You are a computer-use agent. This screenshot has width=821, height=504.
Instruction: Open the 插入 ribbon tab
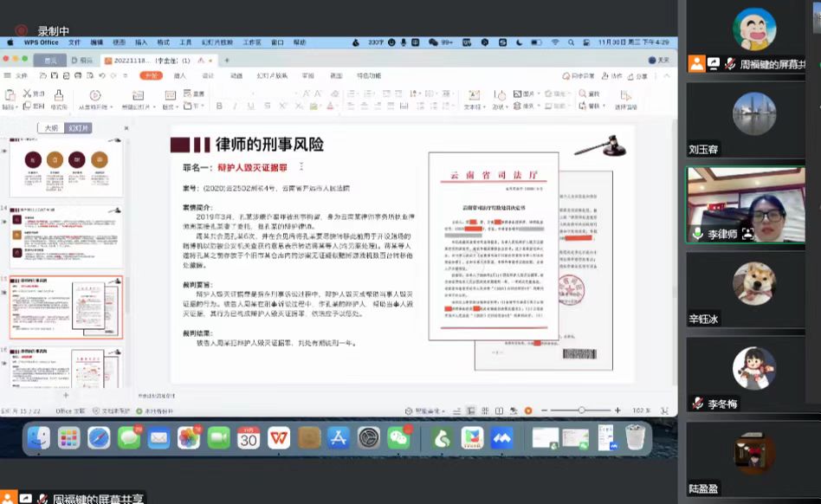(180, 76)
